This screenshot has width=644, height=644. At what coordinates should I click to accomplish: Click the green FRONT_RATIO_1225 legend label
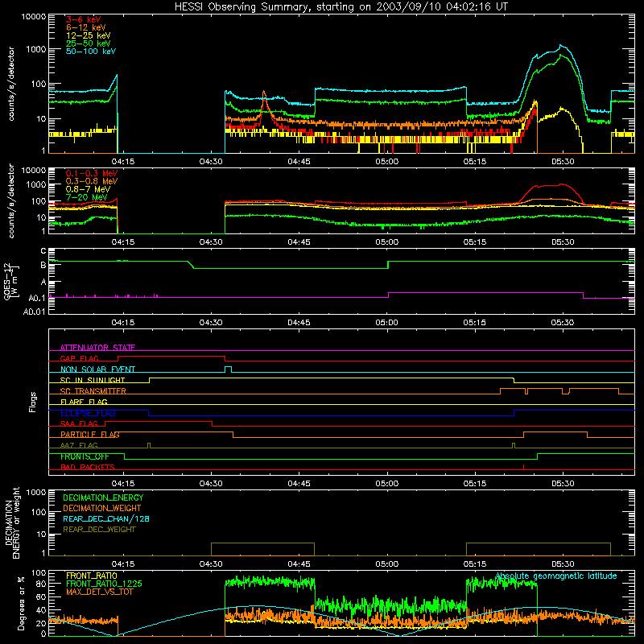(104, 584)
